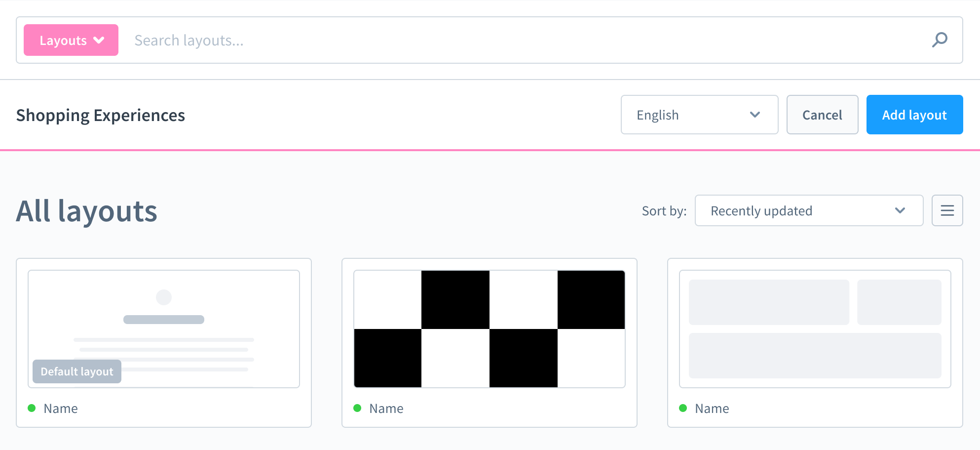Select the checkerboard layout preview

(490, 329)
